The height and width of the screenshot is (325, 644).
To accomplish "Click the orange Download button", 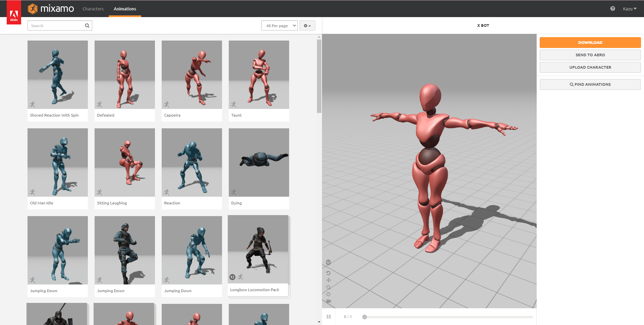I will (x=590, y=43).
